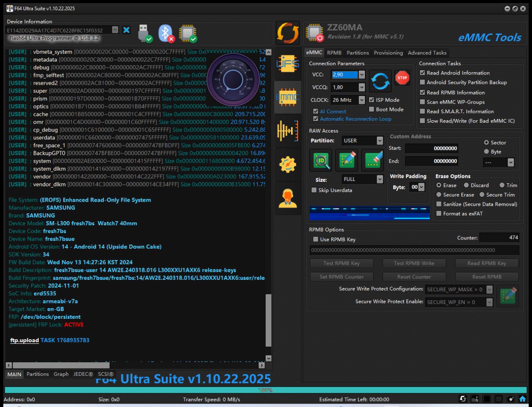This screenshot has height=407, width=532.
Task: Select the Secure Erase radio option
Action: (438, 195)
